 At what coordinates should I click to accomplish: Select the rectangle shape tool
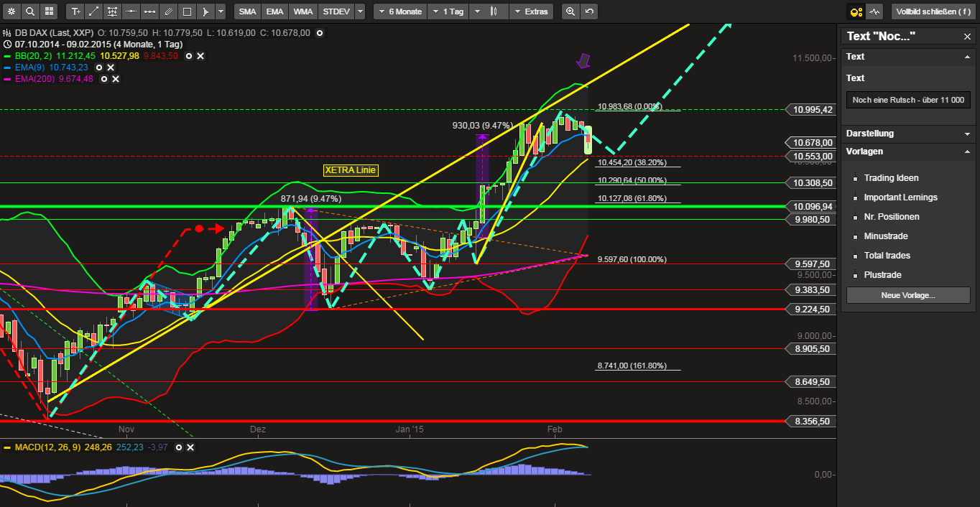[187, 11]
